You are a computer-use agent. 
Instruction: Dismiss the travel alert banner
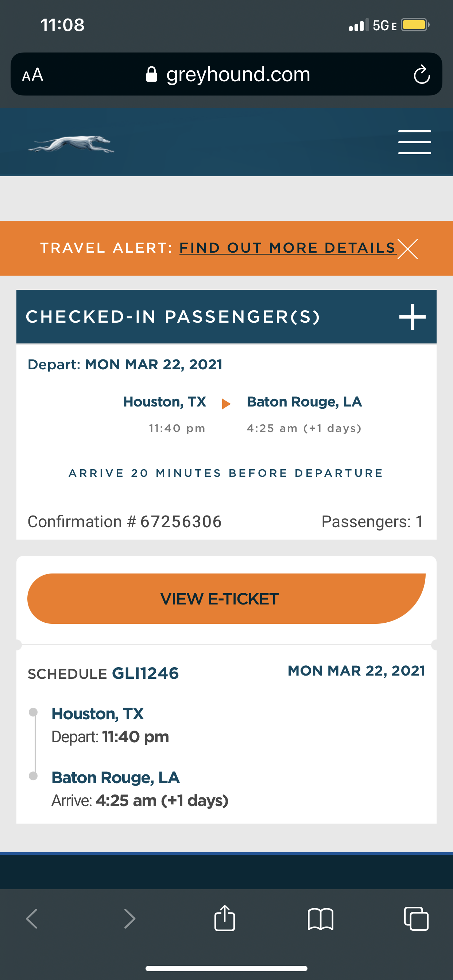408,249
